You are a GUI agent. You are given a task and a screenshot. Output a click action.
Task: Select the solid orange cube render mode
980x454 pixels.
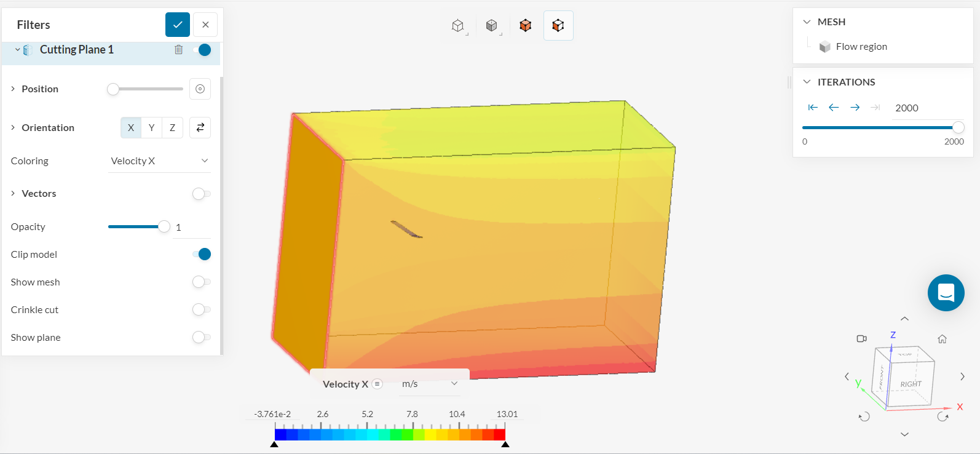coord(525,25)
